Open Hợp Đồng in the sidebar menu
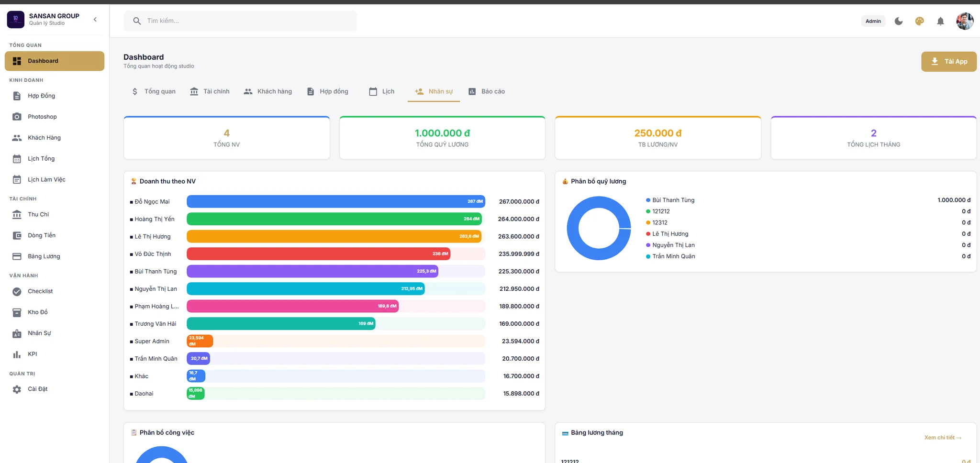 coord(55,96)
